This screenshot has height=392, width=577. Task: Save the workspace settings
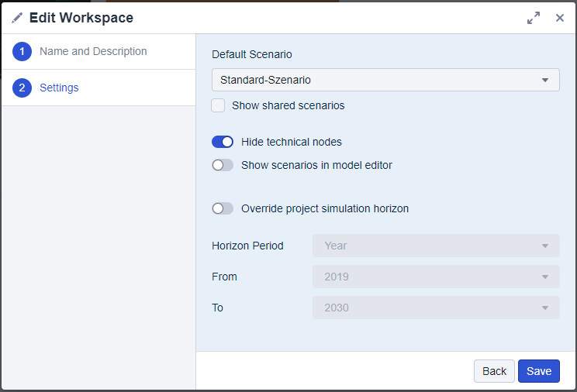point(539,371)
